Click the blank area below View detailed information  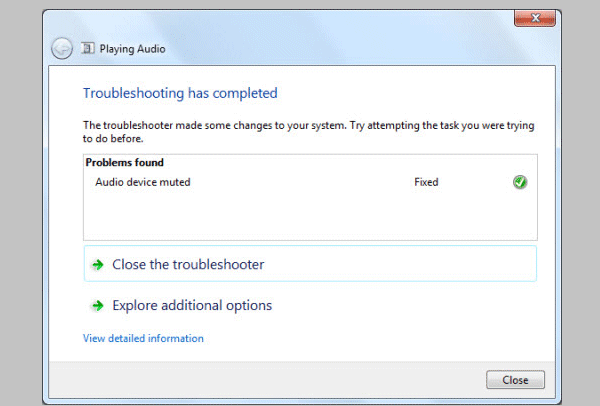tap(300, 353)
